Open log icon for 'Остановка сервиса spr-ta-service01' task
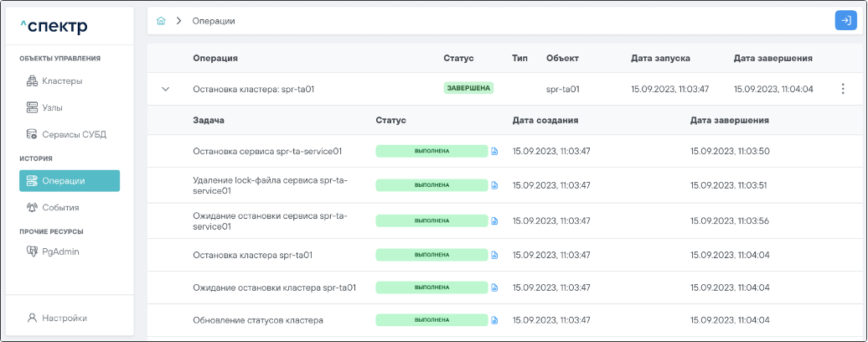This screenshot has width=868, height=342. click(x=494, y=152)
